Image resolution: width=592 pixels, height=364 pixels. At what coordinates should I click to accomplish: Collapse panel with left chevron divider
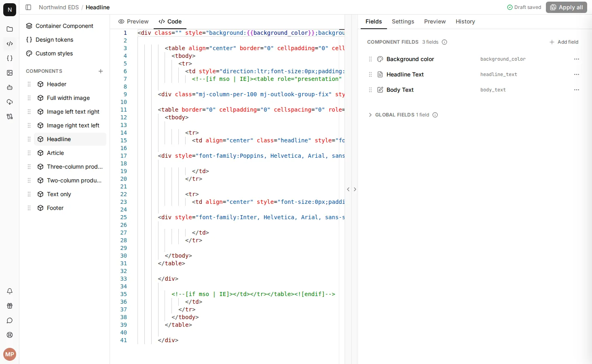click(348, 189)
